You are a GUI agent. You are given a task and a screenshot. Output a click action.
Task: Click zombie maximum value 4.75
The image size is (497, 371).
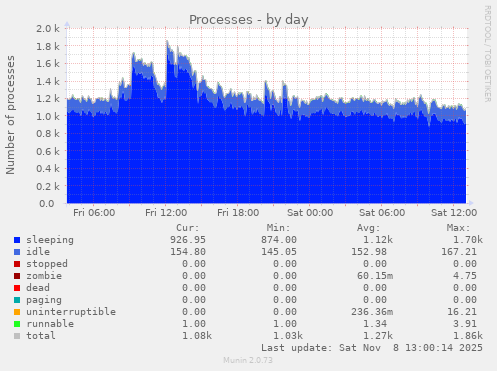[x=465, y=276]
